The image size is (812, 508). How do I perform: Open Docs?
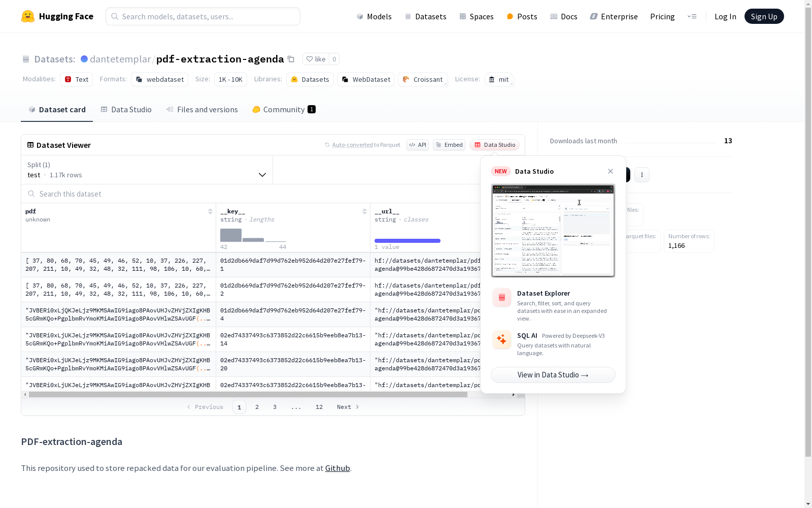[563, 16]
